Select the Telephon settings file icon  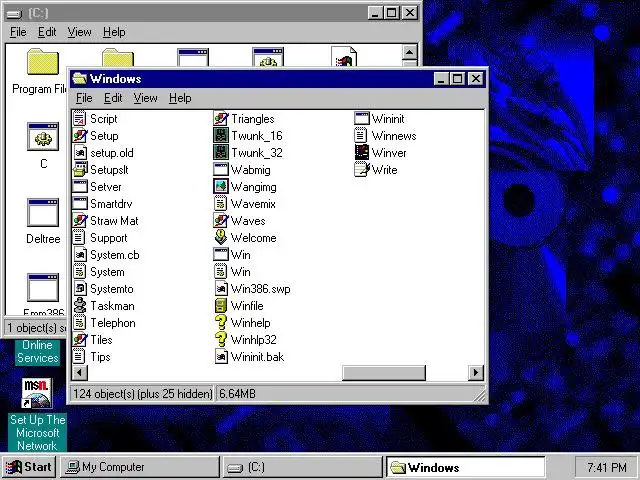coord(79,322)
